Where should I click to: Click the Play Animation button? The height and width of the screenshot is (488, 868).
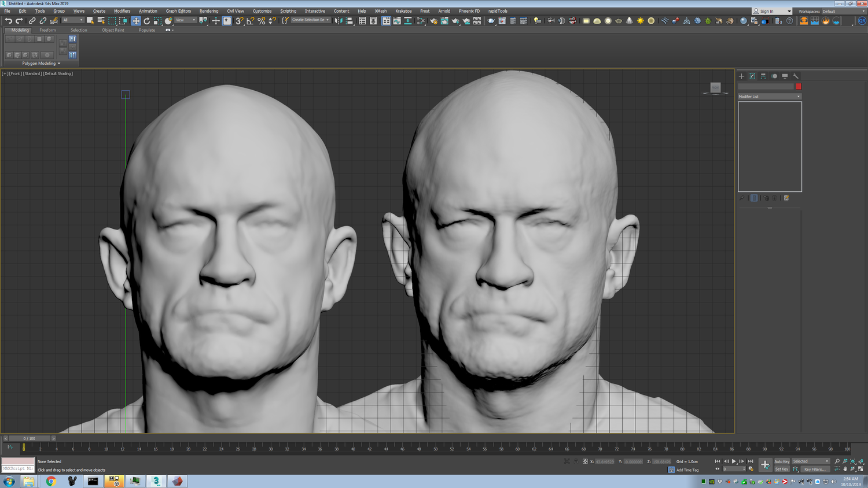click(x=734, y=461)
